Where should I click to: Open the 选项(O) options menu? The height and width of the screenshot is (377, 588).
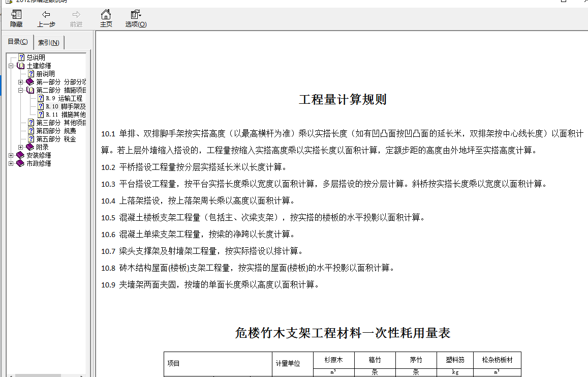pyautogui.click(x=136, y=18)
